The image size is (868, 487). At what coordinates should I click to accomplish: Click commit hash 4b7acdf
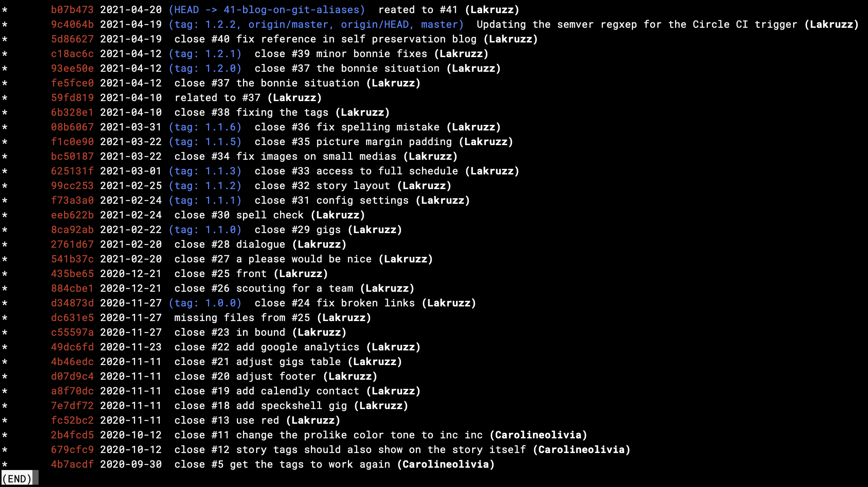(72, 464)
